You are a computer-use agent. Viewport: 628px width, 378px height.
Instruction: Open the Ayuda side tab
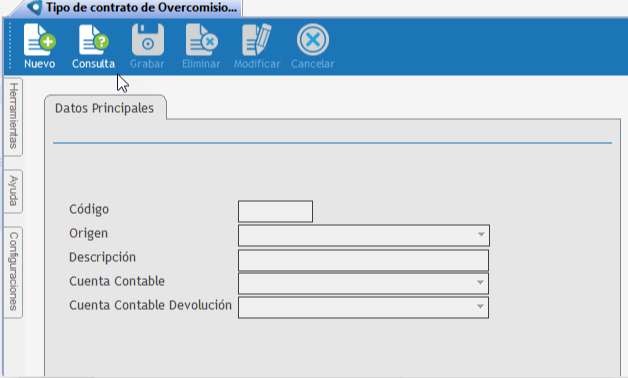point(13,191)
